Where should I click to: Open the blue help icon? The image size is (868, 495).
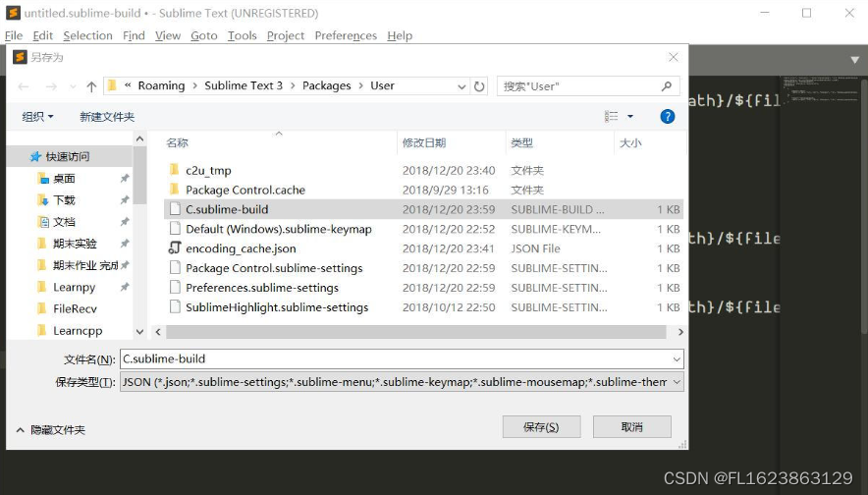(x=668, y=117)
